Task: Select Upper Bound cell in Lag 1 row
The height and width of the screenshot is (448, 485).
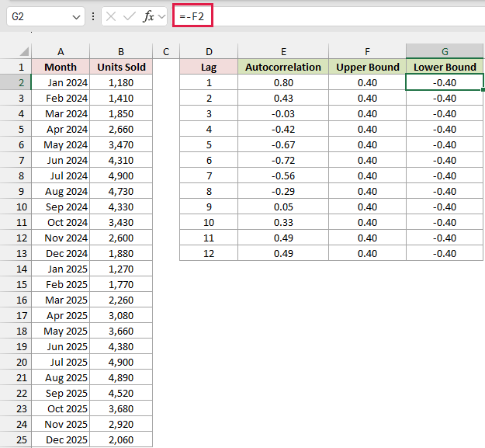Action: (x=367, y=82)
